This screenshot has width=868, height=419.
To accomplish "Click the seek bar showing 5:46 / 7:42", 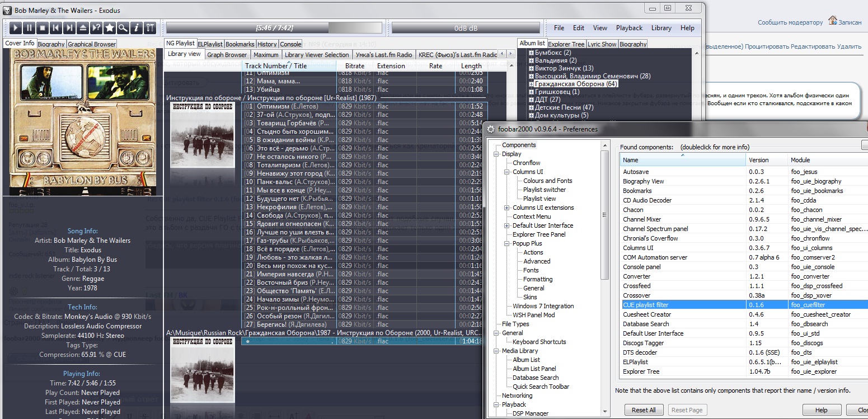I will [274, 27].
